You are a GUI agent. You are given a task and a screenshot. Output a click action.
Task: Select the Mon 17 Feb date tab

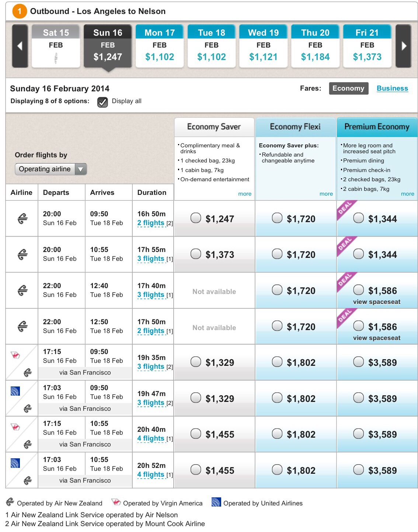pos(160,46)
